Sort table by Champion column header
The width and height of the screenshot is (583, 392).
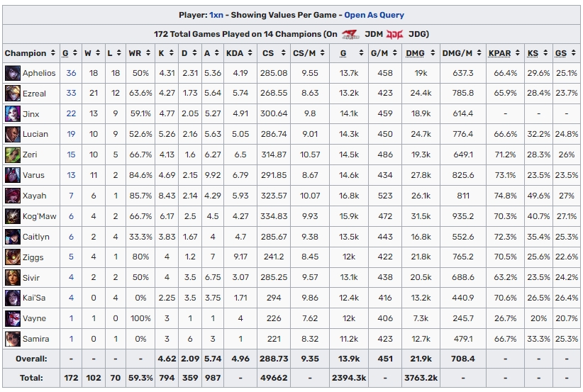pos(26,53)
